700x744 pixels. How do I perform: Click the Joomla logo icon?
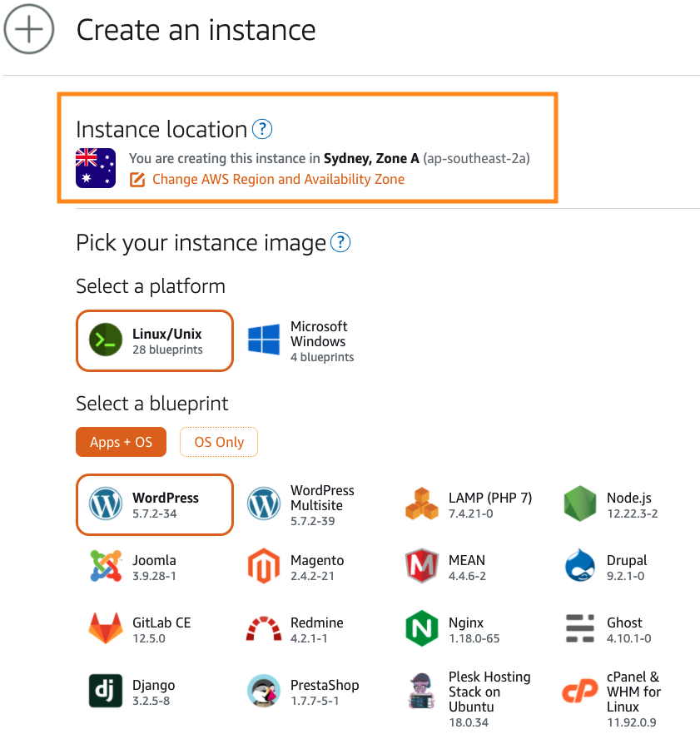tap(106, 566)
